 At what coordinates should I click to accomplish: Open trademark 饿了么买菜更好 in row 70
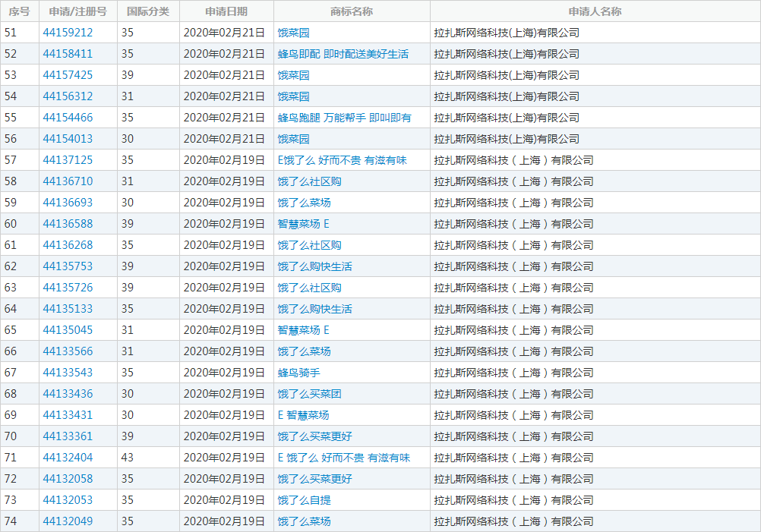click(x=314, y=436)
